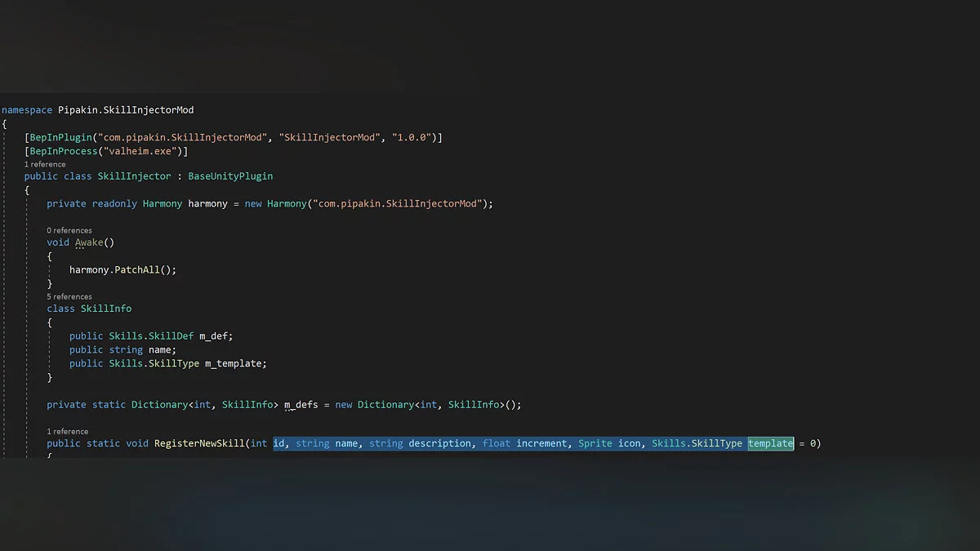Open the '1 reference' CodeLens above class SkillInjector
Screen dimensions: 980x551
coord(45,164)
